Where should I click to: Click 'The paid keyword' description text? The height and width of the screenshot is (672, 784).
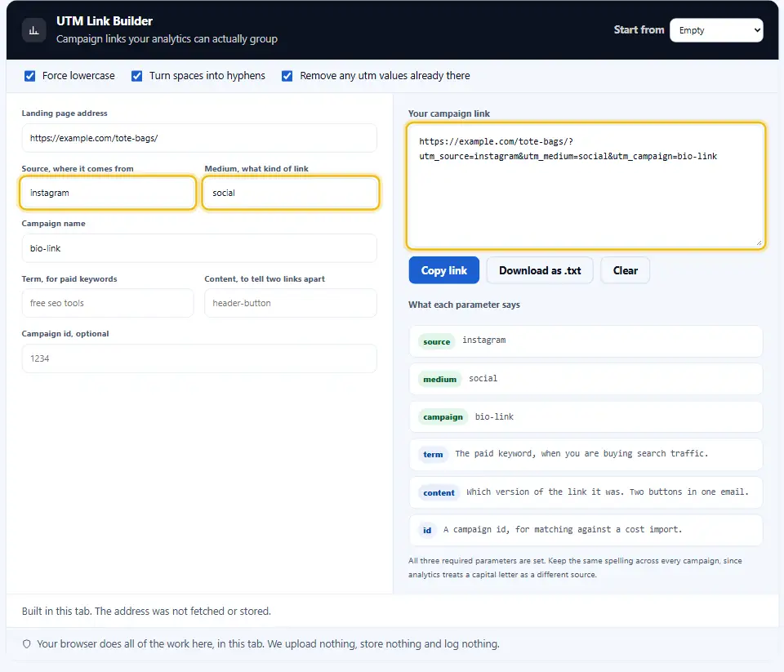click(581, 453)
